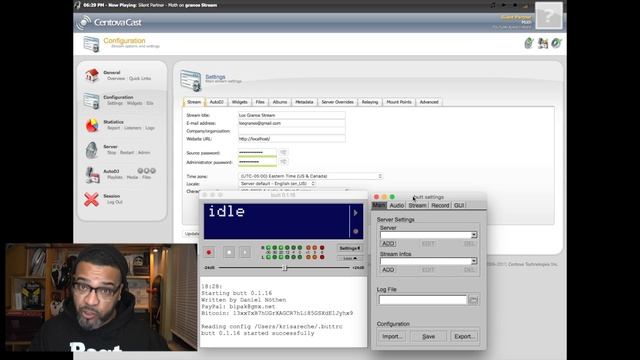Image resolution: width=640 pixels, height=360 pixels.
Task: Click the first AutoDJ control circle button
Action: [140, 171]
